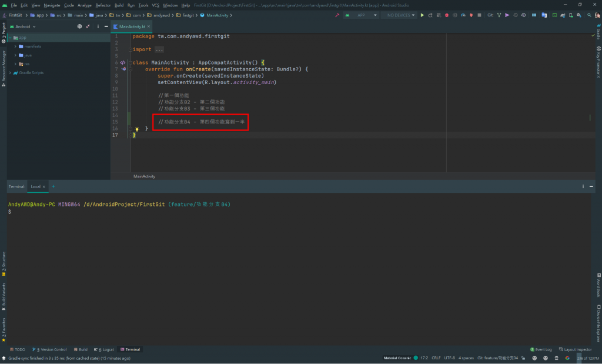Click the Search Everywhere magnifier icon
602x364 pixels.
[589, 15]
